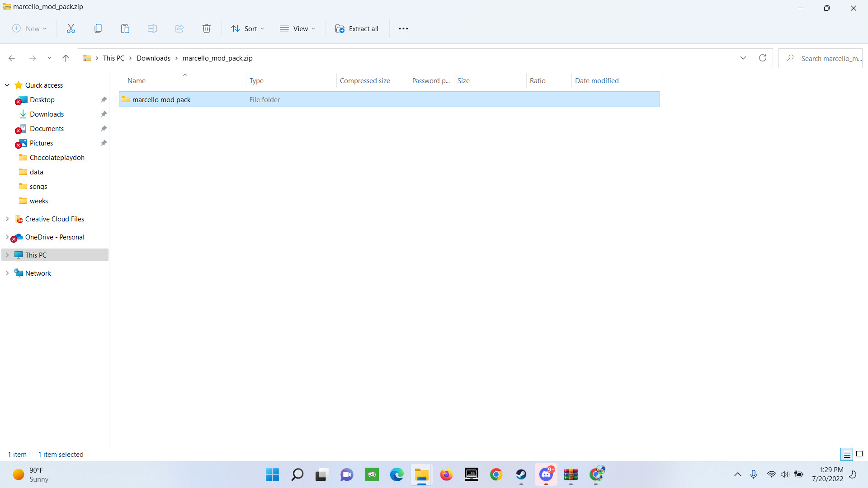Go up one folder level arrow
The width and height of the screenshot is (868, 488).
(x=66, y=58)
